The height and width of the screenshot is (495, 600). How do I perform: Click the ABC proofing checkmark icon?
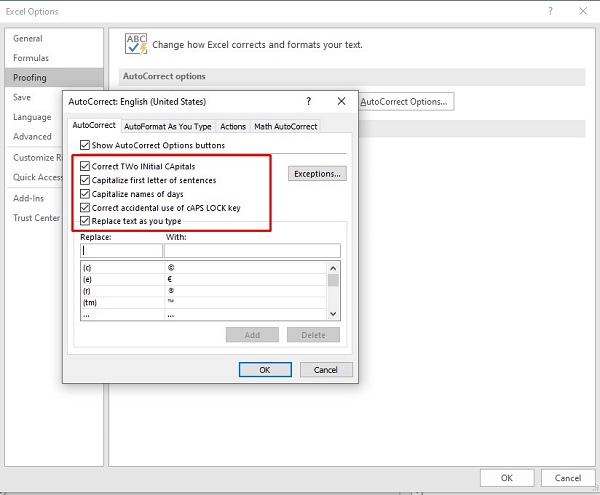click(135, 44)
